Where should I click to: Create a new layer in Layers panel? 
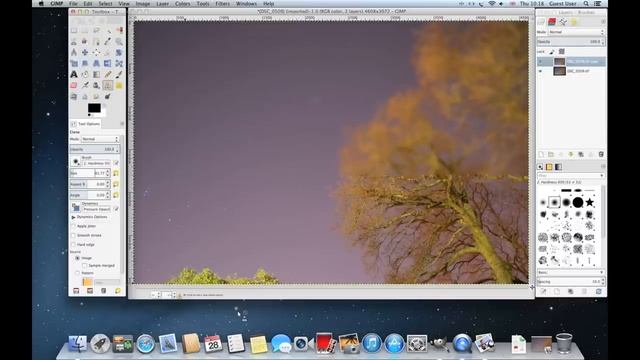pos(541,154)
